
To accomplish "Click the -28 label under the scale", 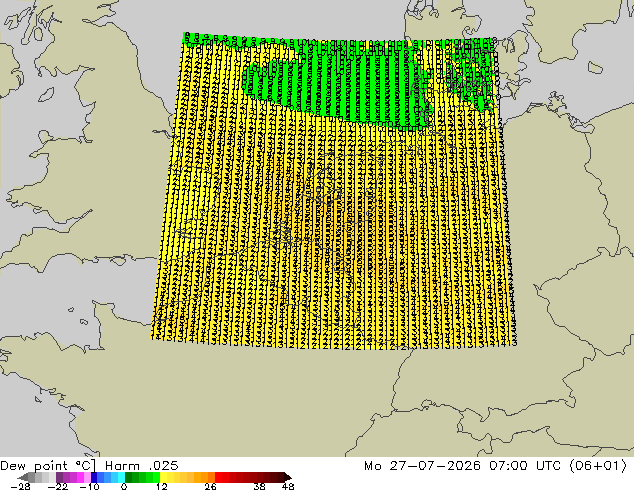I will pos(20,486).
